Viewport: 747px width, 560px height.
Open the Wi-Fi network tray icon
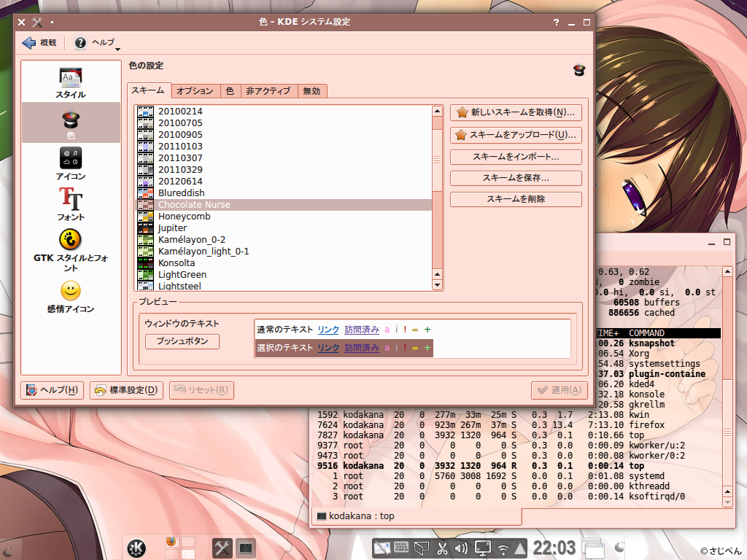click(x=503, y=549)
